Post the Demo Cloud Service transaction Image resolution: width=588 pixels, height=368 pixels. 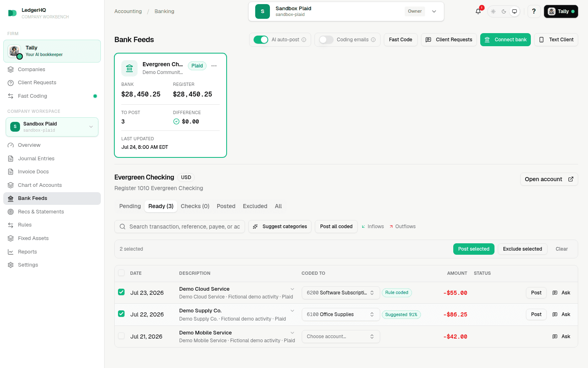(536, 293)
